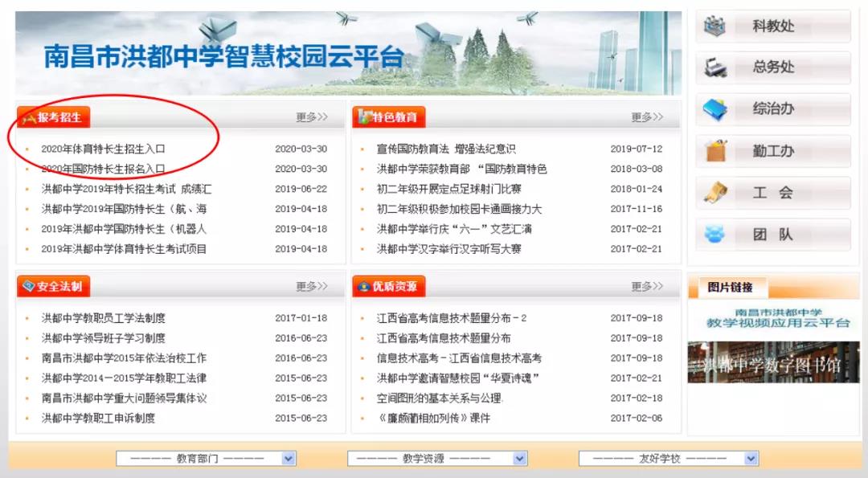Open 江西省高考信息技术题量分布-2 link
This screenshot has width=868, height=478.
point(452,318)
